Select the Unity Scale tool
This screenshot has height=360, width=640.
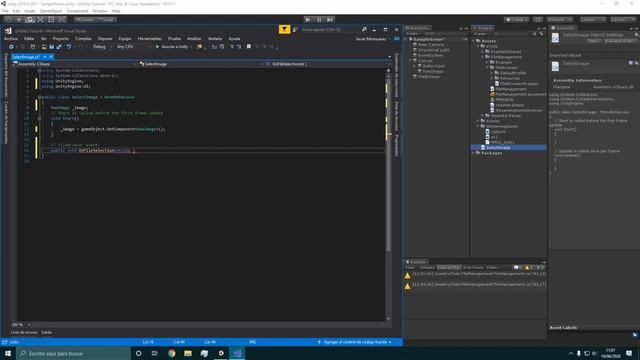click(40, 20)
